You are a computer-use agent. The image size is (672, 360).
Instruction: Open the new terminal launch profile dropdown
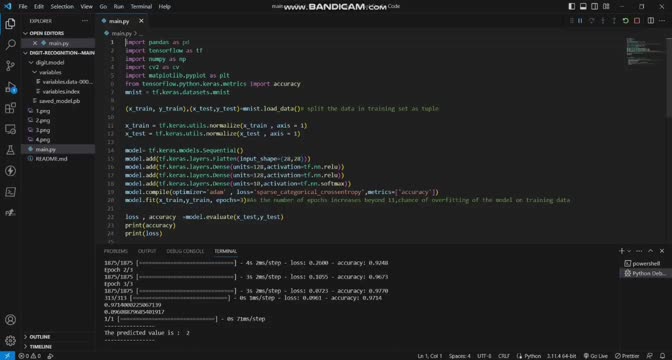coord(629,251)
